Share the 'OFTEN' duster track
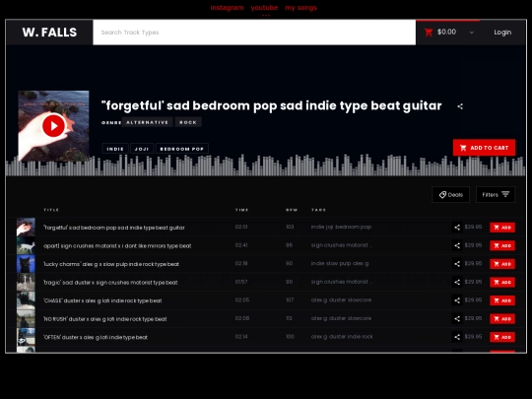Image resolution: width=532 pixels, height=399 pixels. (x=457, y=337)
